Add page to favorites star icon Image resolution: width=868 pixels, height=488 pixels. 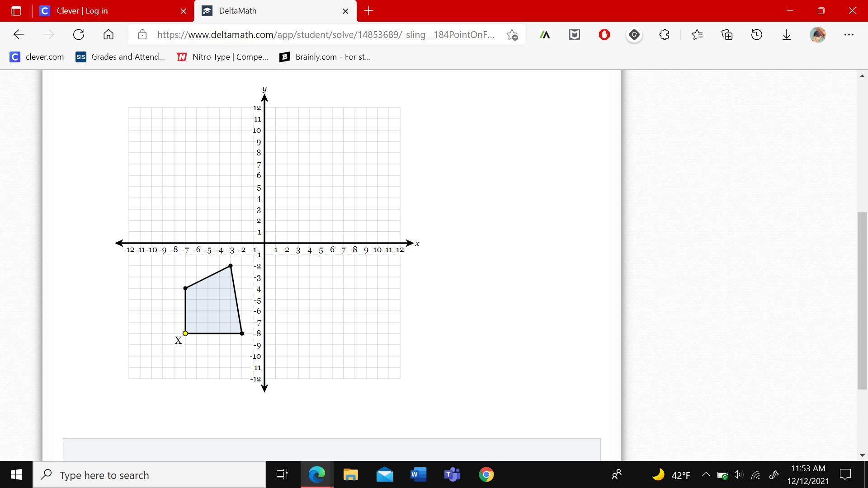pos(512,35)
